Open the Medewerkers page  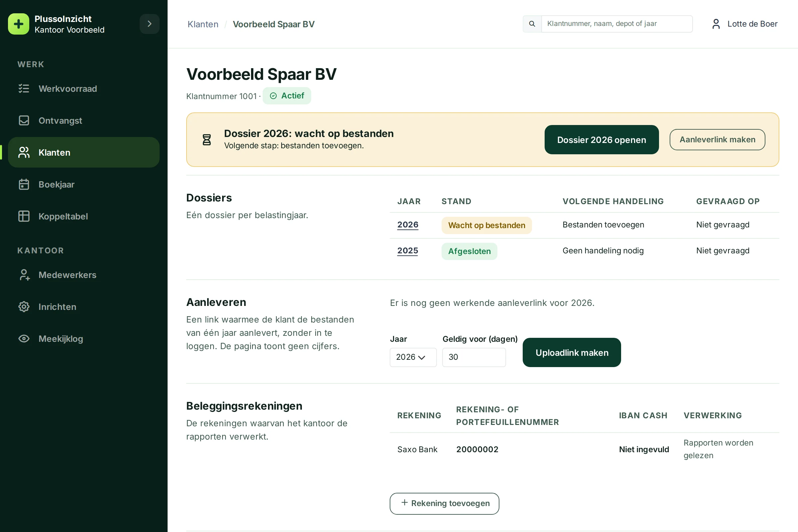[x=84, y=275]
